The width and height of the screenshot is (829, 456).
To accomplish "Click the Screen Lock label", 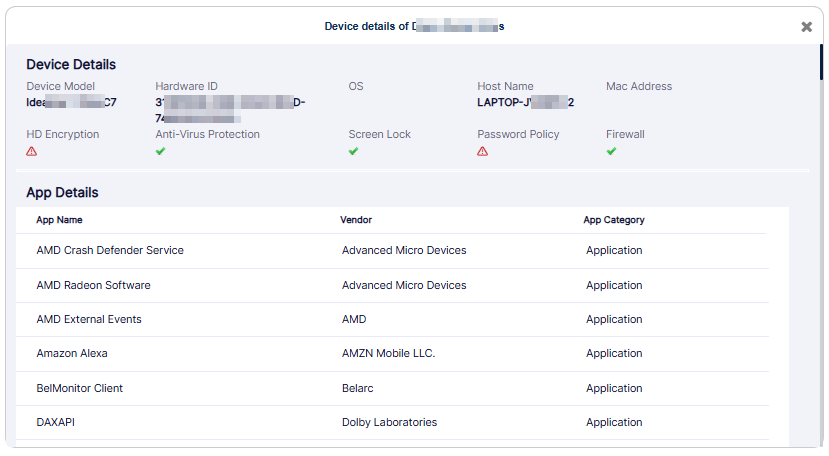I will [x=380, y=134].
